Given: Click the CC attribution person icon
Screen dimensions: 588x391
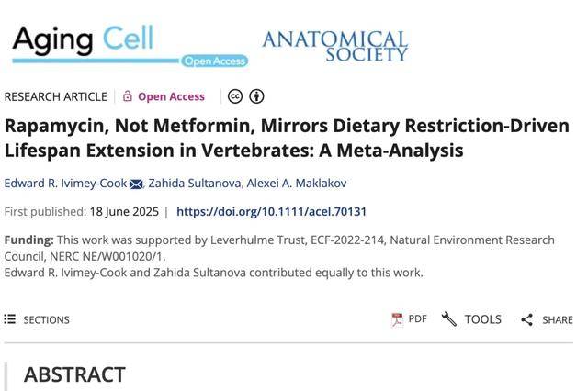Looking at the screenshot, I should tap(256, 96).
